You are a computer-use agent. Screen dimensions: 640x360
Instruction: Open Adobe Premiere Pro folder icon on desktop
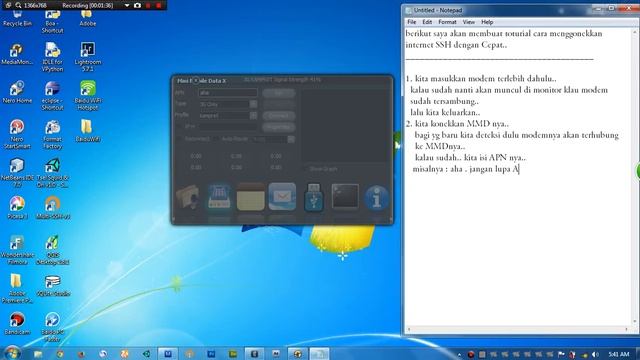[x=17, y=289]
